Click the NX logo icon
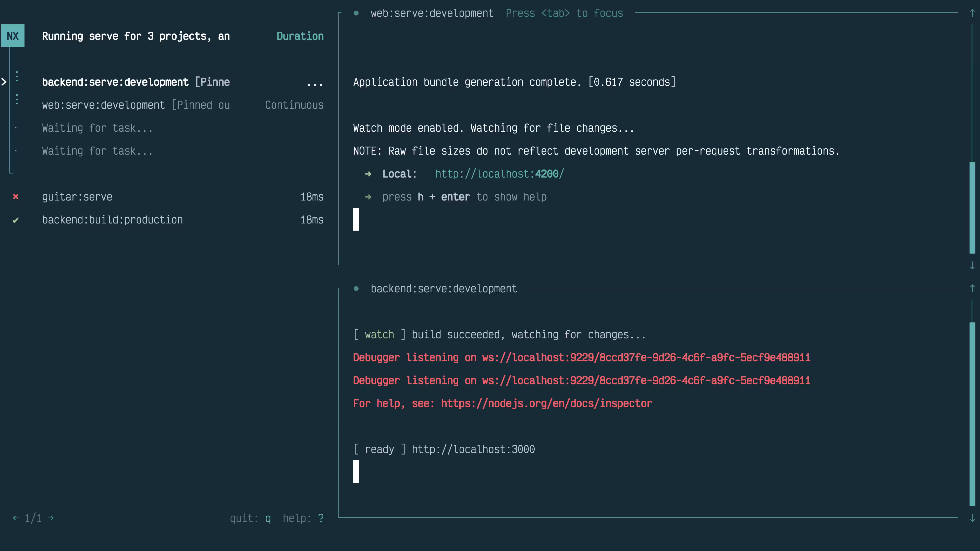This screenshot has width=980, height=551. (x=13, y=35)
